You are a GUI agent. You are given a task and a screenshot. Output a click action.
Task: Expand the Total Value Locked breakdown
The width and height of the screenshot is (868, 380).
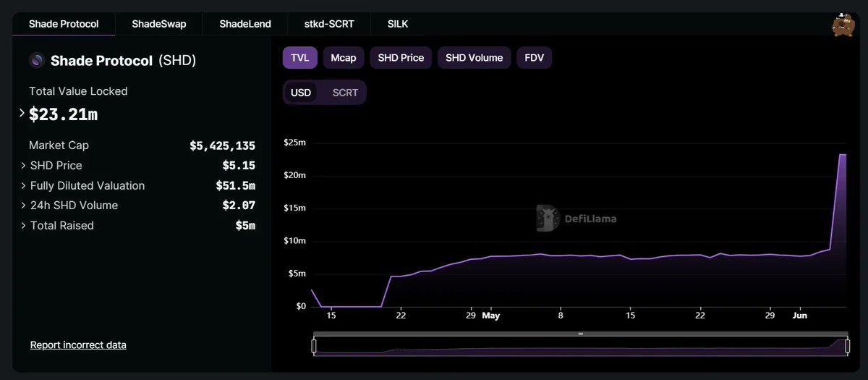(22, 114)
